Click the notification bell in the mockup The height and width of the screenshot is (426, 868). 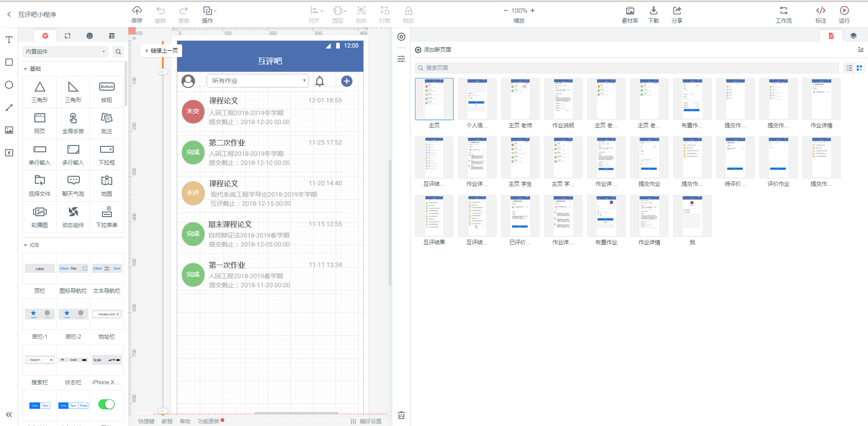(319, 81)
